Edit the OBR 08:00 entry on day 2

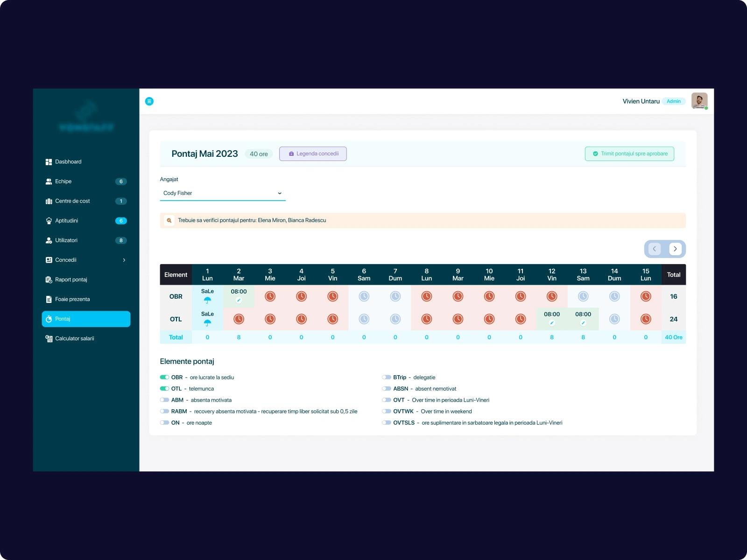tap(239, 300)
